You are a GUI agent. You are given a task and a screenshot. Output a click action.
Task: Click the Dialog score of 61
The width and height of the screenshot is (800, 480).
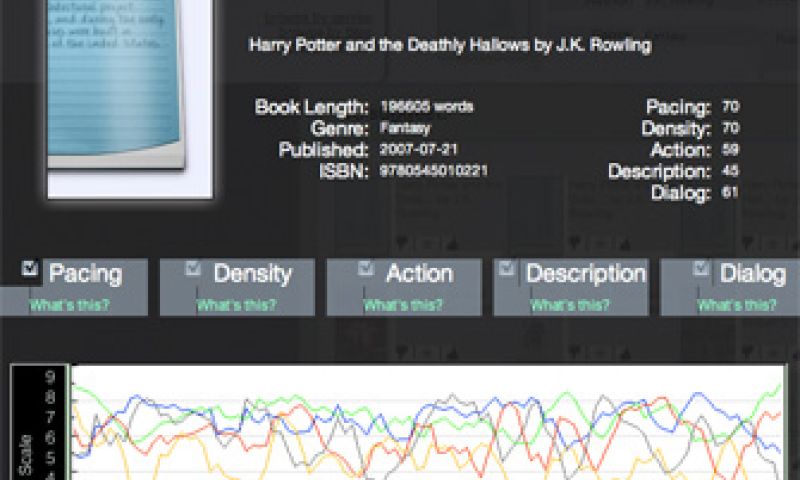[x=729, y=192]
